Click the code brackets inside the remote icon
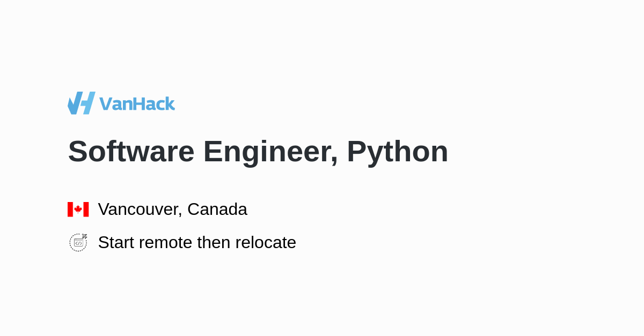644x336 pixels. 78,243
